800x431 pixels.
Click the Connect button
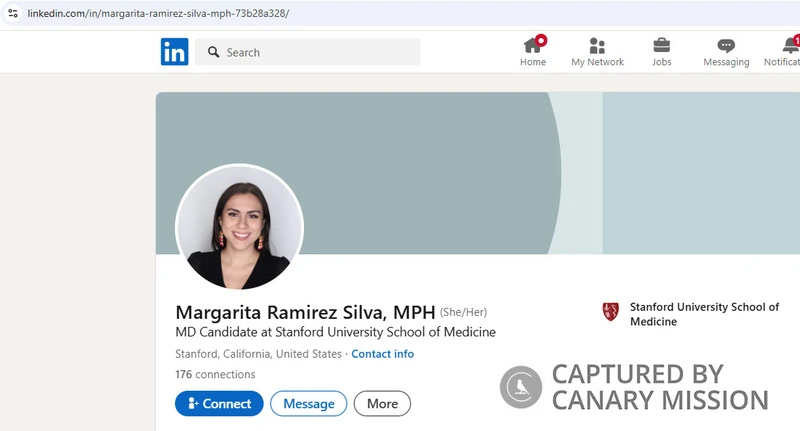pyautogui.click(x=219, y=403)
